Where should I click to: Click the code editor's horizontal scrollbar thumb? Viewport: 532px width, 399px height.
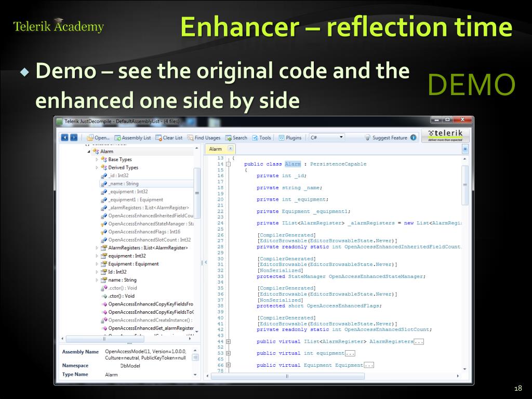(287, 376)
